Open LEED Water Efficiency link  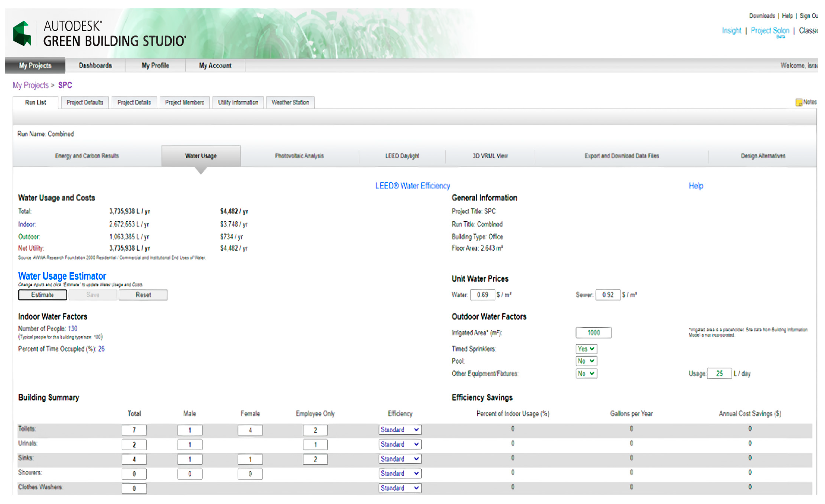pyautogui.click(x=412, y=186)
